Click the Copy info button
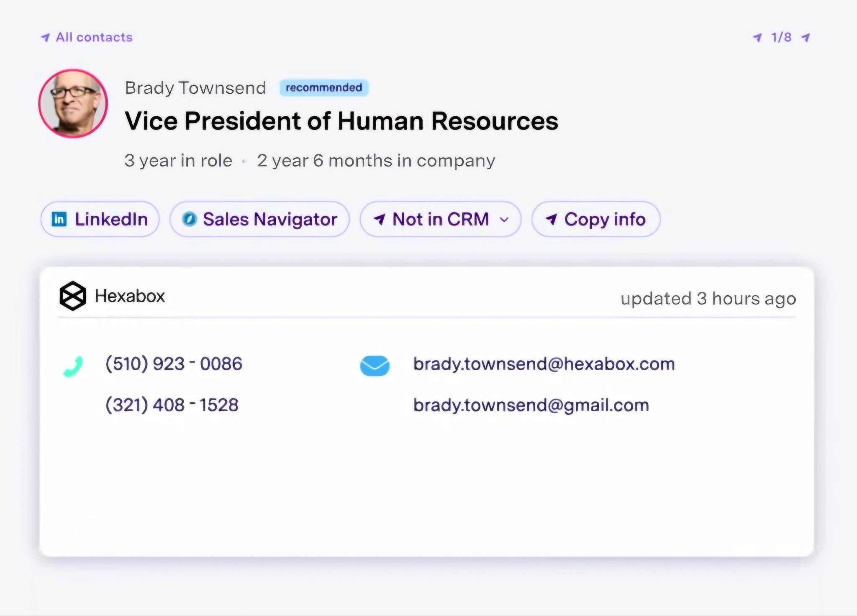This screenshot has height=616, width=857. [596, 219]
